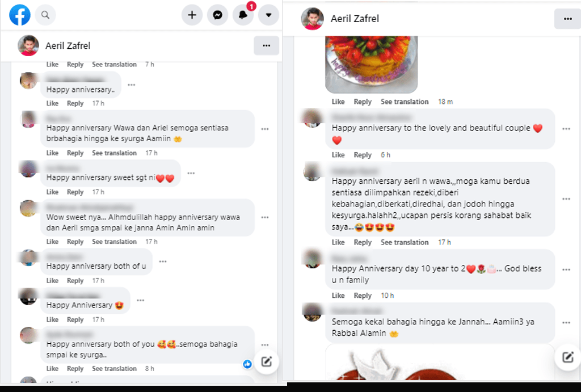Open the notifications bell
Image resolution: width=581 pixels, height=392 pixels.
243,15
